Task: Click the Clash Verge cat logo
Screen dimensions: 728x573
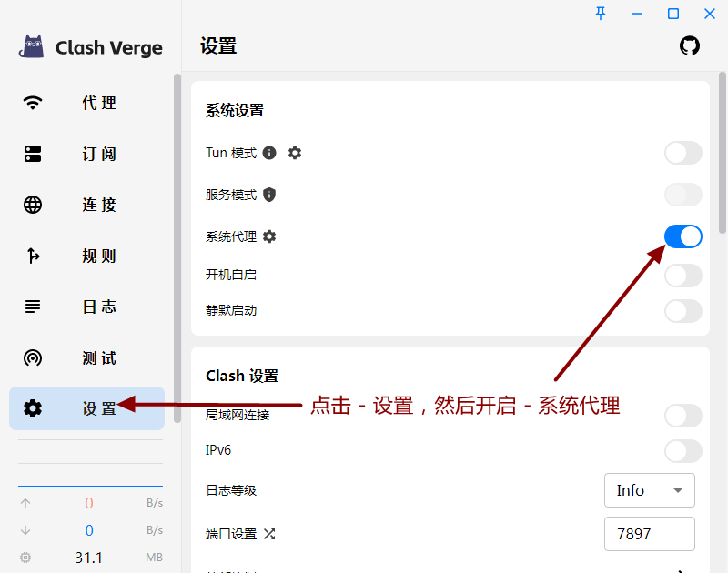Action: click(x=32, y=46)
